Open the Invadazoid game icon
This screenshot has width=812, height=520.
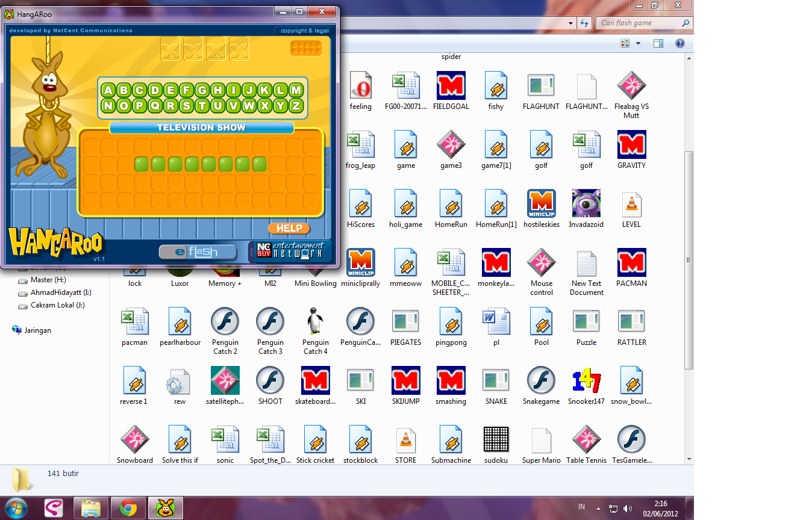coord(586,209)
